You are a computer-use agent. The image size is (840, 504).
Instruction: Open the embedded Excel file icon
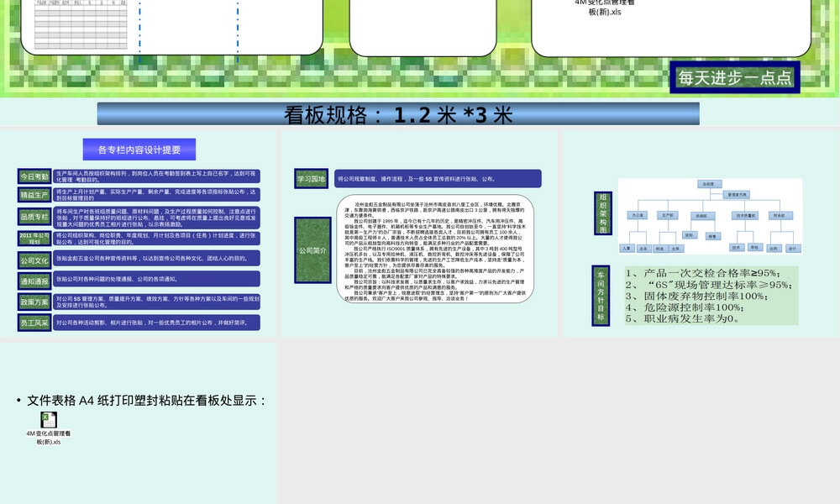(x=49, y=420)
